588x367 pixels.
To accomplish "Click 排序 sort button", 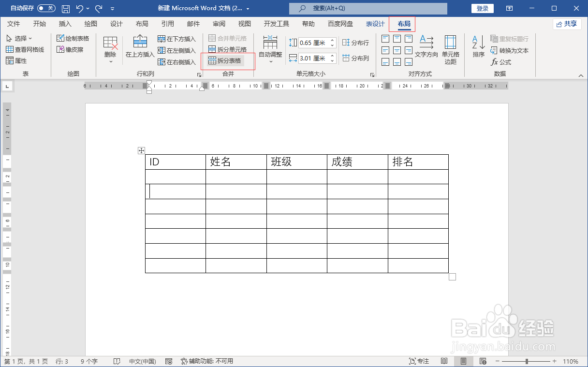I will [479, 47].
